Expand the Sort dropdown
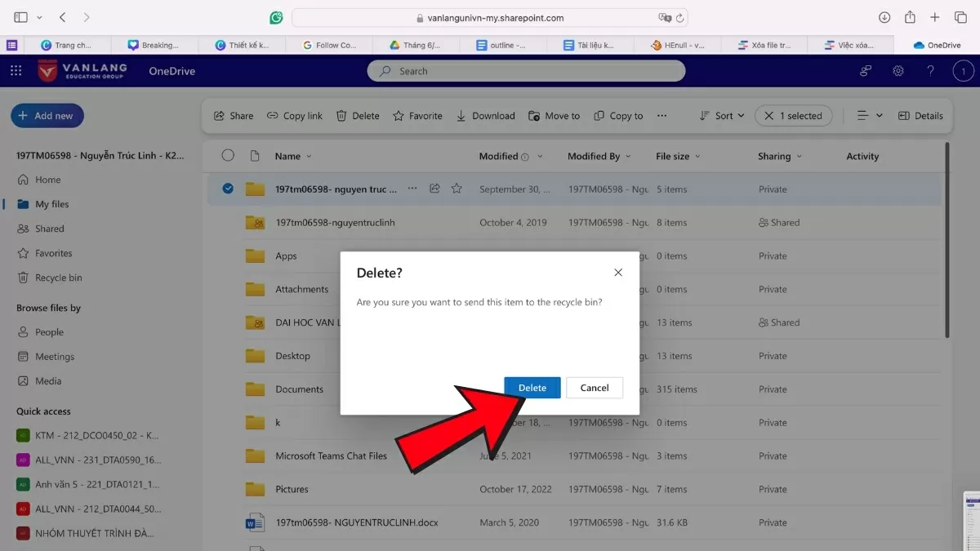 723,116
